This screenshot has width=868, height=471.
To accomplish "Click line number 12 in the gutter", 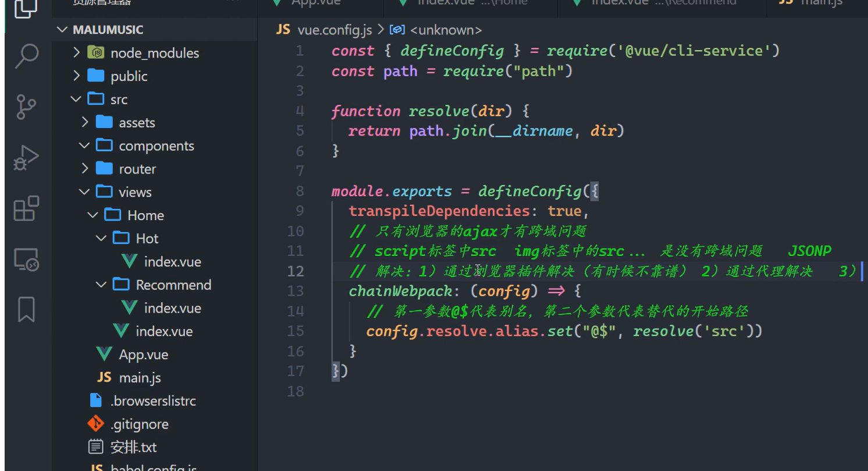I will (x=296, y=271).
